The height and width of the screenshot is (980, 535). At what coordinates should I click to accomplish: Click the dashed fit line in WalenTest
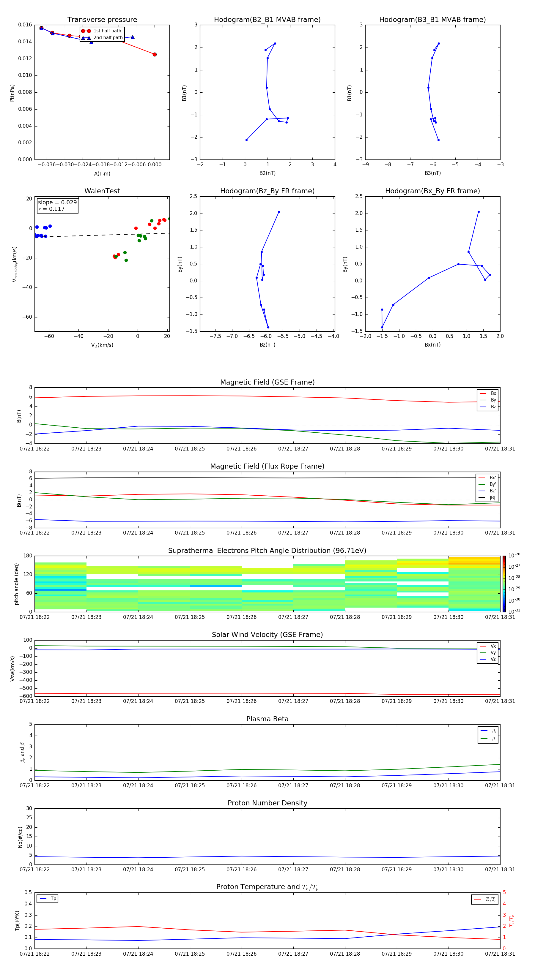[x=102, y=235]
